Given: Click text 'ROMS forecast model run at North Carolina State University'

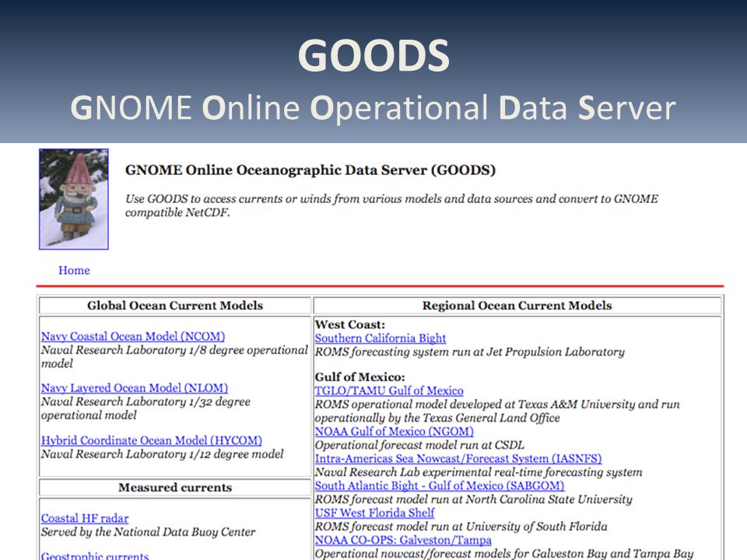Looking at the screenshot, I should [473, 499].
